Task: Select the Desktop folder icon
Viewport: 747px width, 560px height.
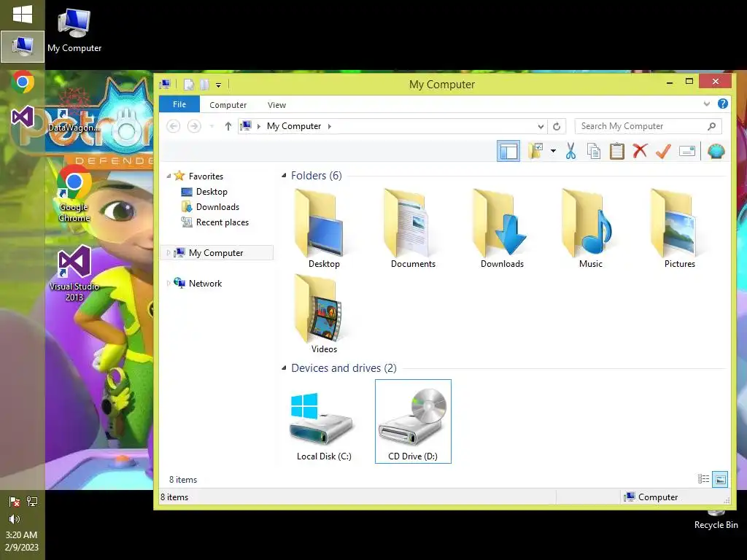Action: [324, 228]
